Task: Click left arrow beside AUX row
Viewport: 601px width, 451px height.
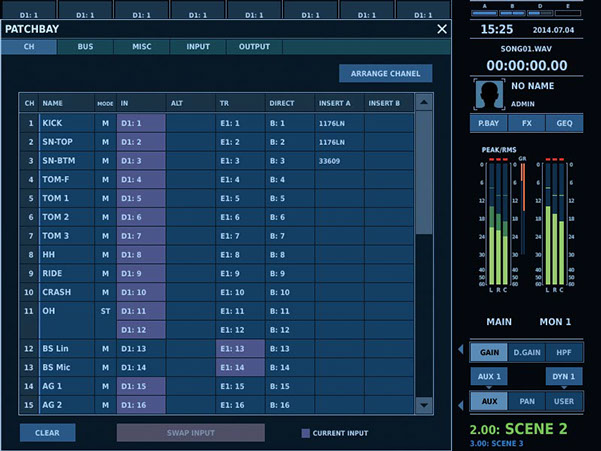Action: point(460,401)
